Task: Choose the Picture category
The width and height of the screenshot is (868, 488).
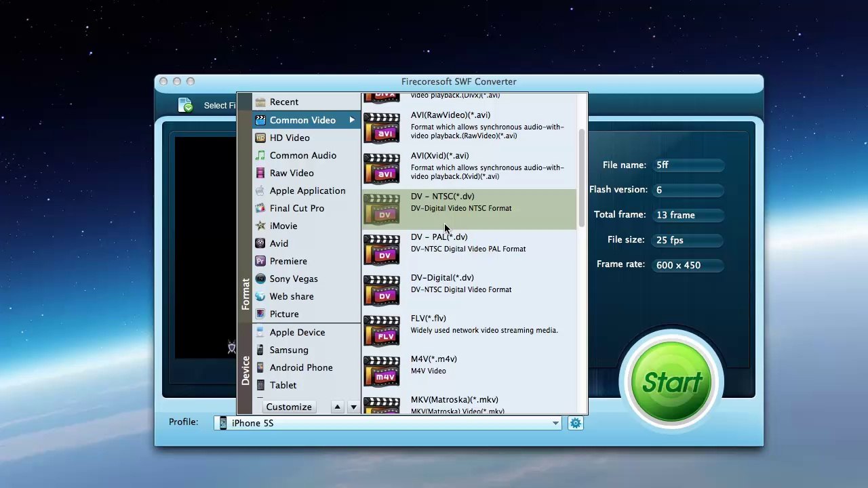Action: point(307,314)
